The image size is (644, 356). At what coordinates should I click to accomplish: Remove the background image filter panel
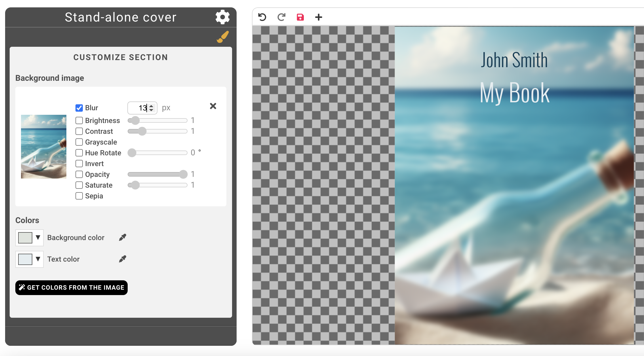[213, 106]
